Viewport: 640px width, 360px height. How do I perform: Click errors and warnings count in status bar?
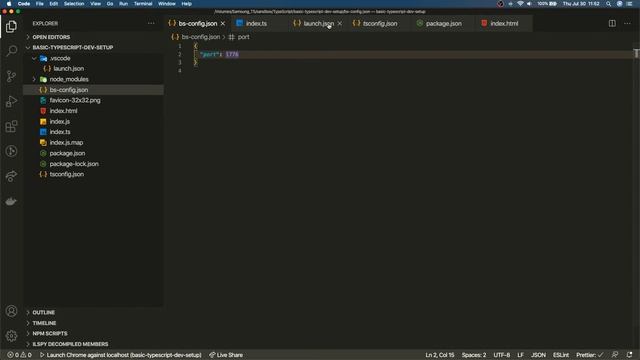(x=19, y=355)
